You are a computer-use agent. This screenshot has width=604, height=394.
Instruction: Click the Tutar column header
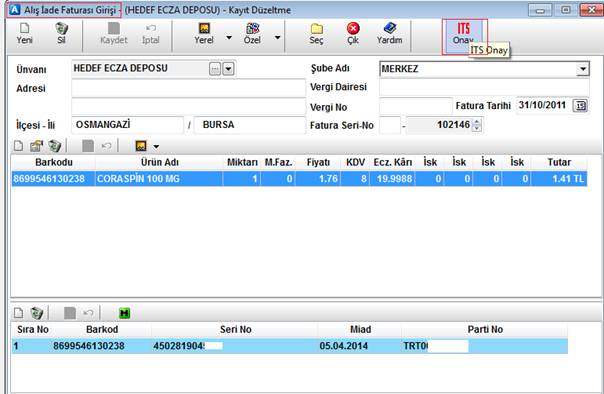[559, 162]
